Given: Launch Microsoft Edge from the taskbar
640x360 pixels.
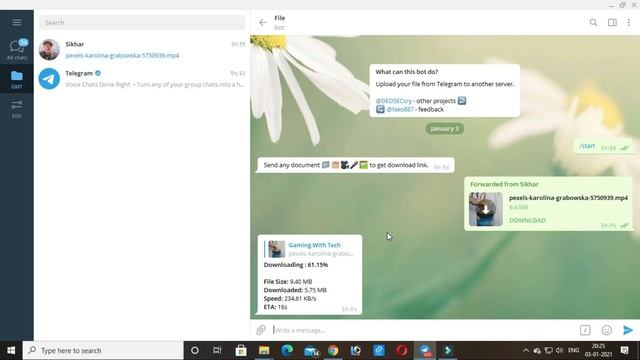Looking at the screenshot, I should click(x=287, y=350).
